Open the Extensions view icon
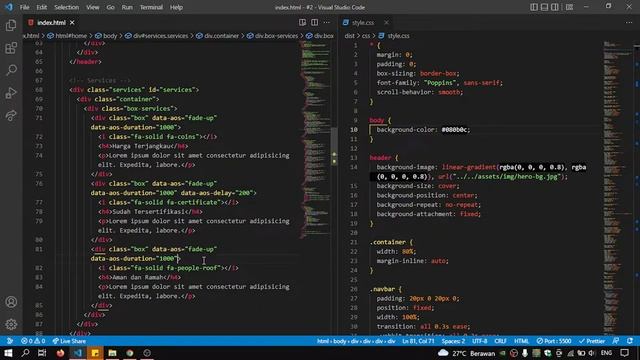Image resolution: width=640 pixels, height=360 pixels. coord(11,48)
